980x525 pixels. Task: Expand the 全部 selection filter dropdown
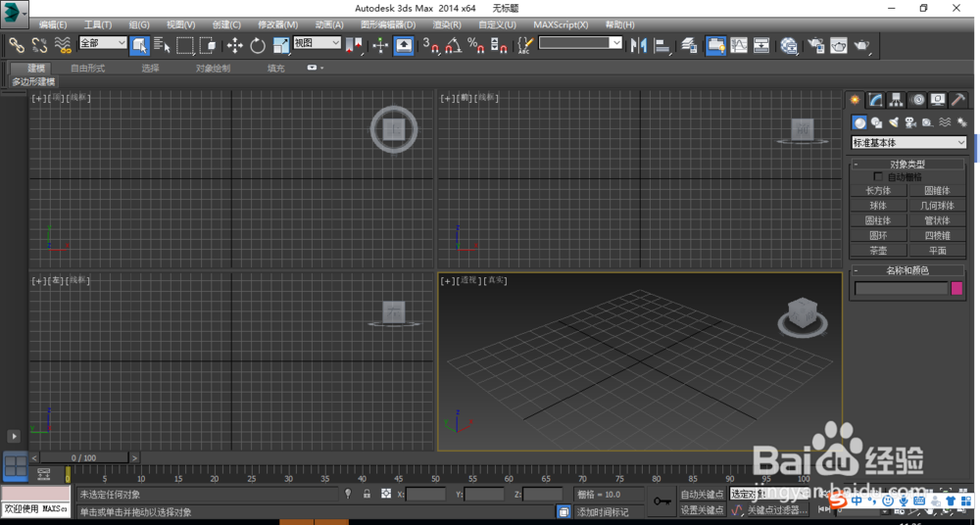coord(103,43)
